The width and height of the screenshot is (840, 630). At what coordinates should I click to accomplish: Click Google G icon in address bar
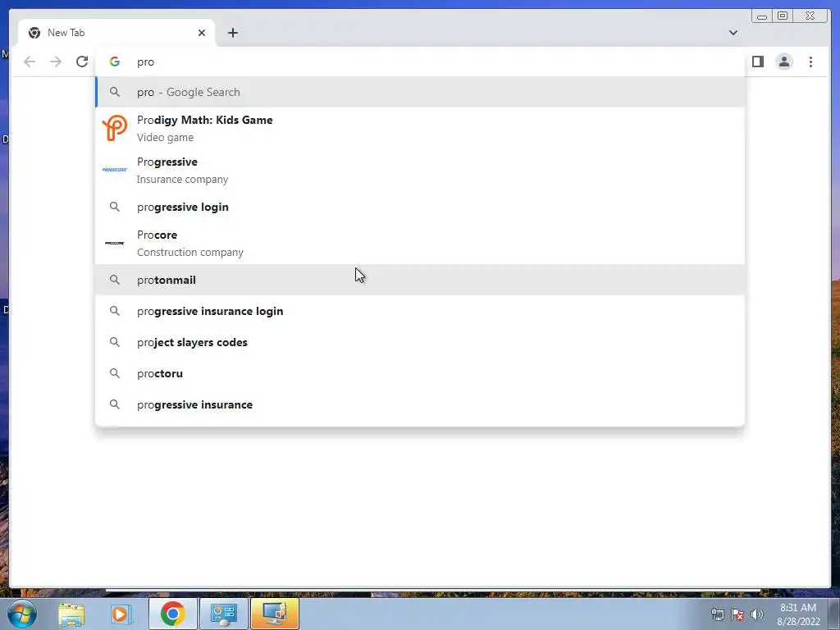(x=115, y=62)
